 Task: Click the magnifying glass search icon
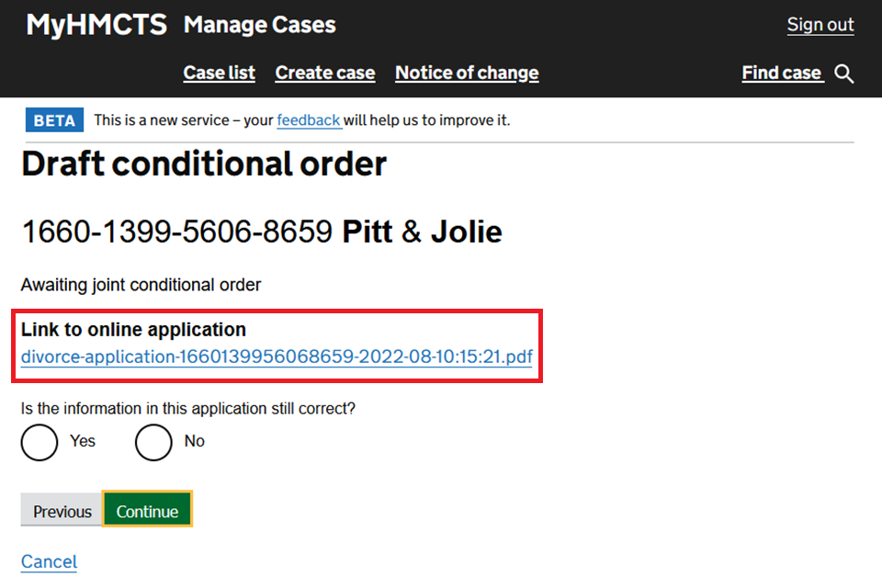click(x=844, y=73)
